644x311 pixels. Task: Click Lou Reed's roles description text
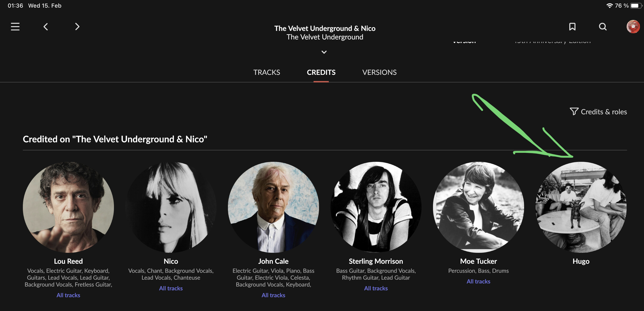point(68,278)
